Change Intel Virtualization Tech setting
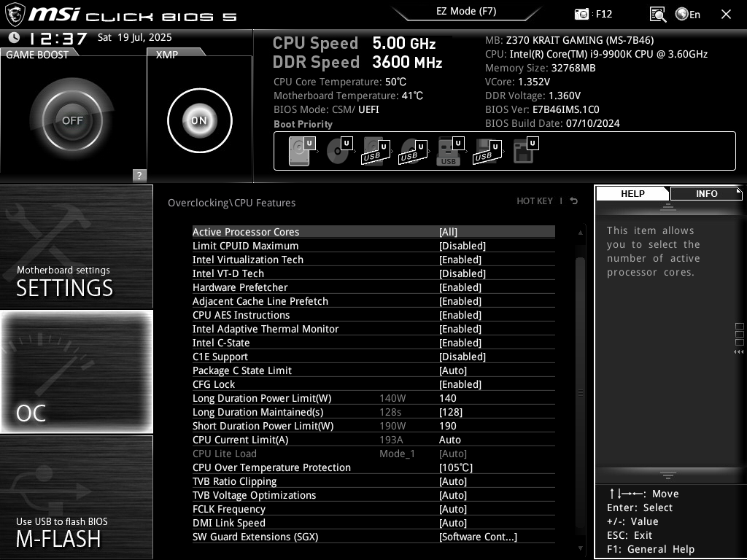Screen dimensions: 747x560 (x=373, y=260)
